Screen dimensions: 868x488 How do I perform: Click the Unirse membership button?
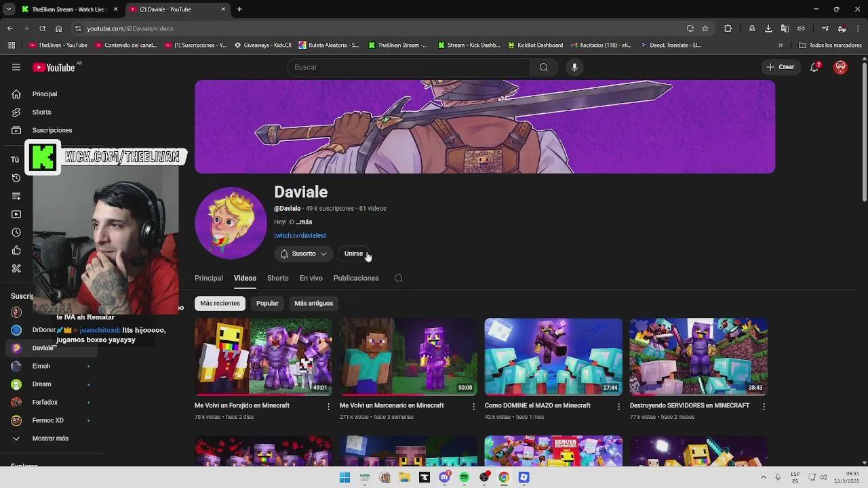pyautogui.click(x=354, y=253)
